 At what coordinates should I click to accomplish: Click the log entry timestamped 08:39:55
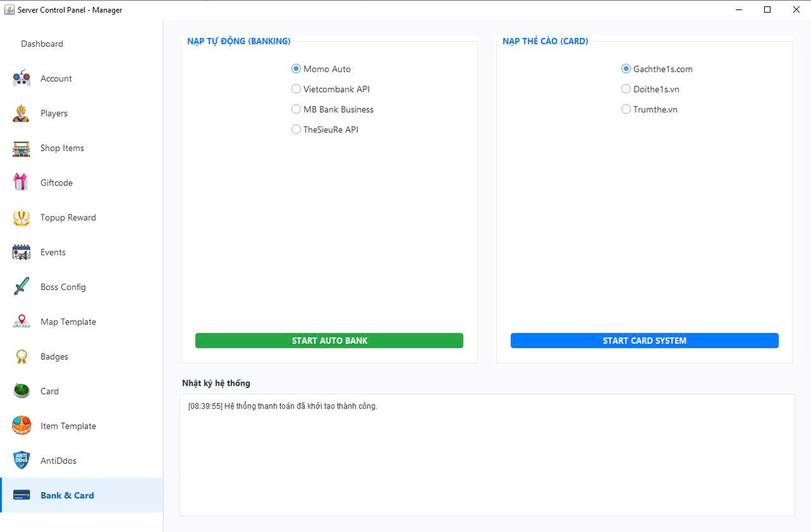(283, 406)
